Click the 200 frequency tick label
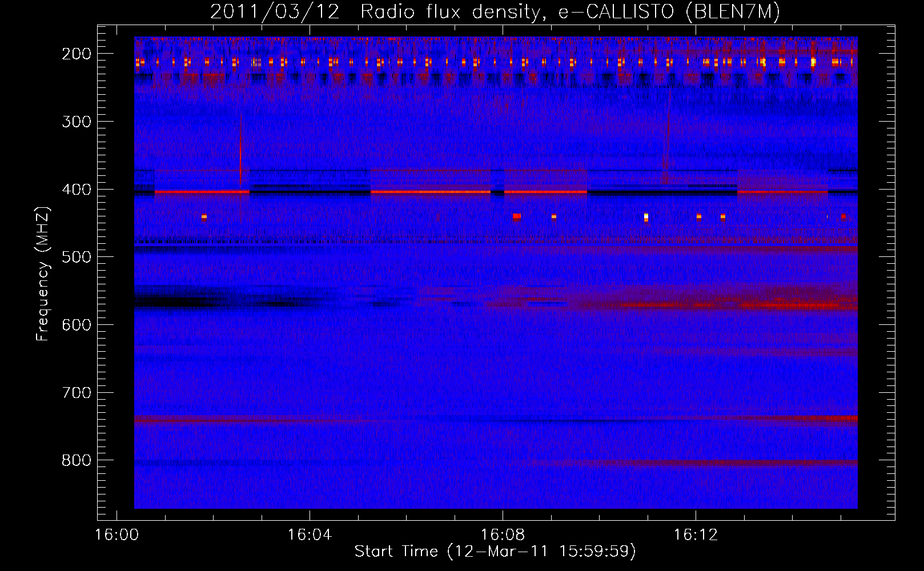 (x=77, y=54)
